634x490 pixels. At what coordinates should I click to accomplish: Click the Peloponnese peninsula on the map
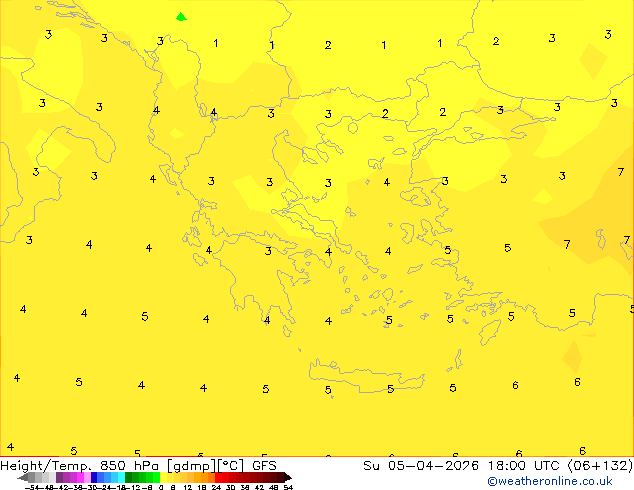pyautogui.click(x=259, y=275)
